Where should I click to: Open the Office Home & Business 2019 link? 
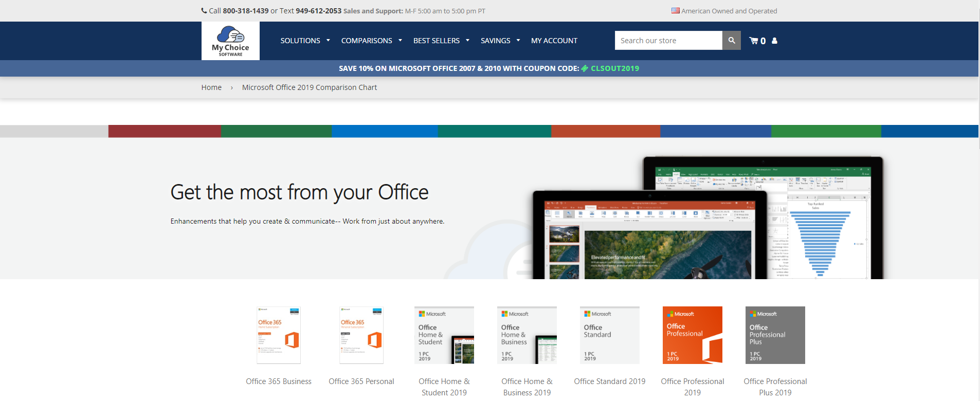pos(527,387)
